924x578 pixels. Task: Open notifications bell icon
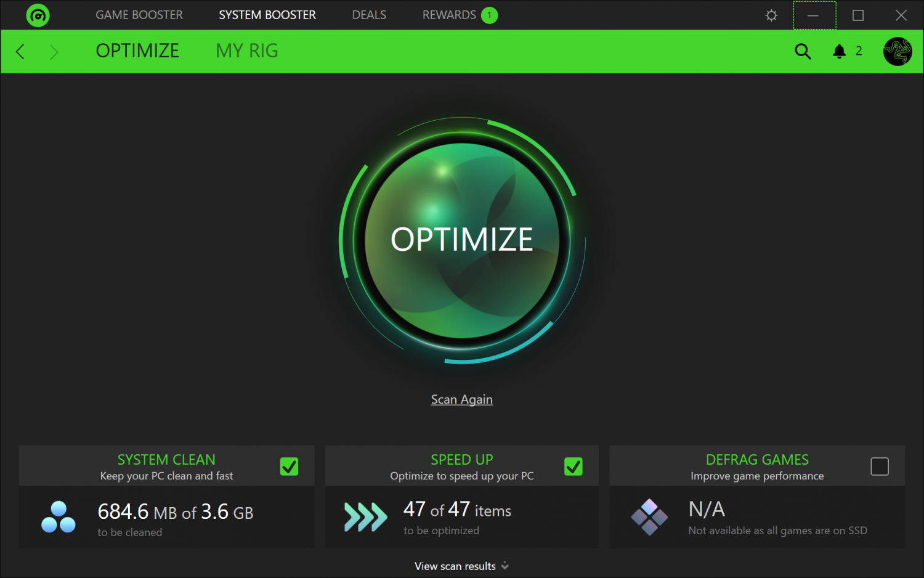pyautogui.click(x=839, y=51)
